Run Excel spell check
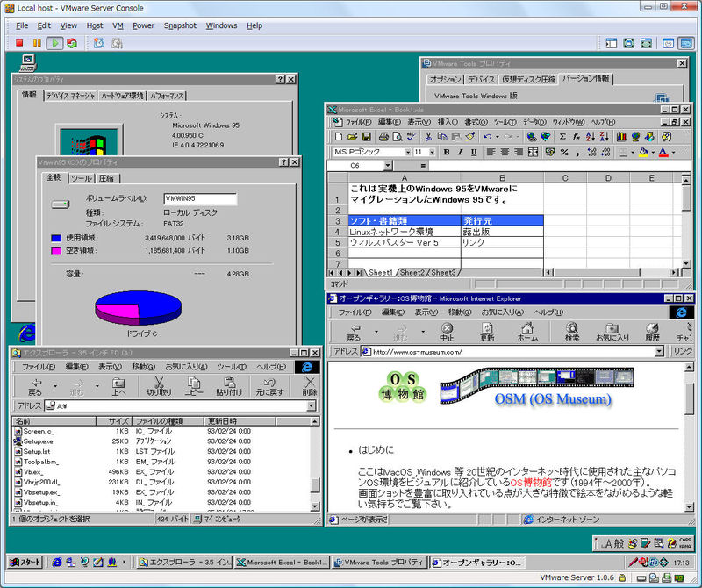 411,137
